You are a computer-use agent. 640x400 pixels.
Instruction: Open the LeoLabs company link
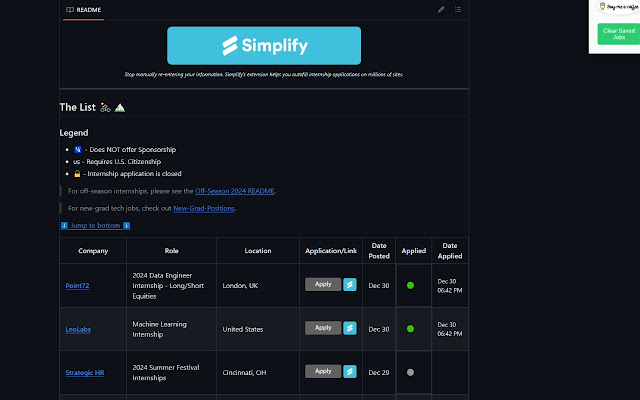tap(78, 329)
